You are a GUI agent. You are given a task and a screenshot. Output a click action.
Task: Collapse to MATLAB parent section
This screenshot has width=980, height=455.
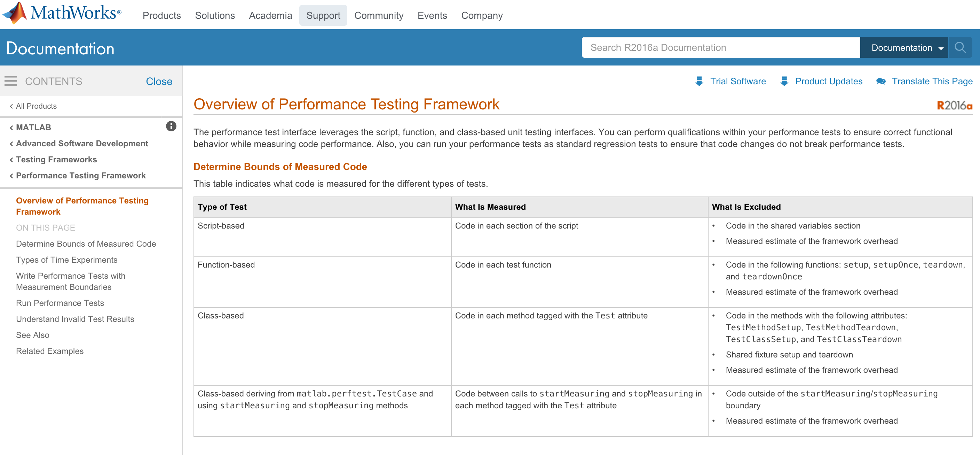click(33, 127)
